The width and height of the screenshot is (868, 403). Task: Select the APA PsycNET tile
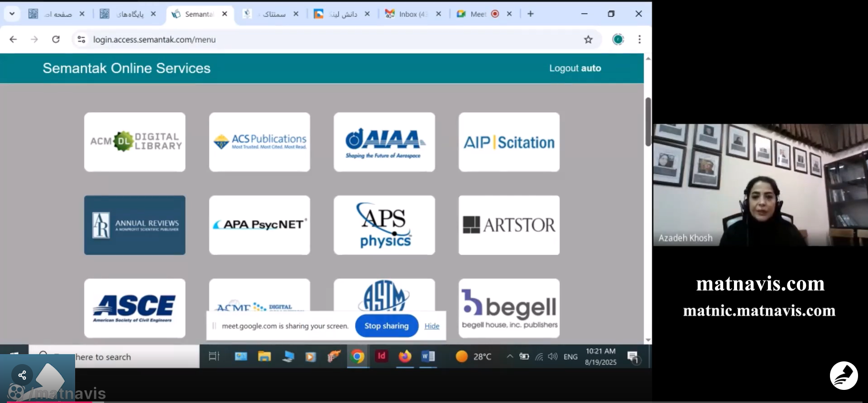pos(259,225)
